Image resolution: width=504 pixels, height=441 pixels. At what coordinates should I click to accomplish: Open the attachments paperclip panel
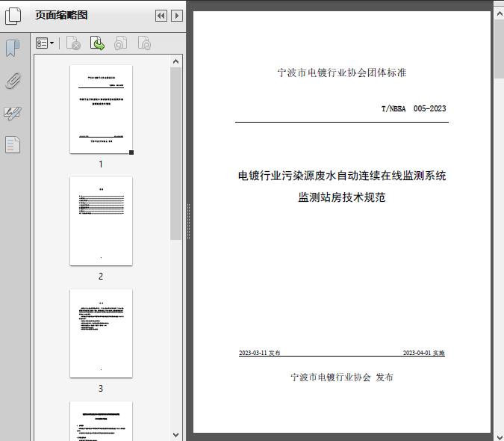point(13,81)
